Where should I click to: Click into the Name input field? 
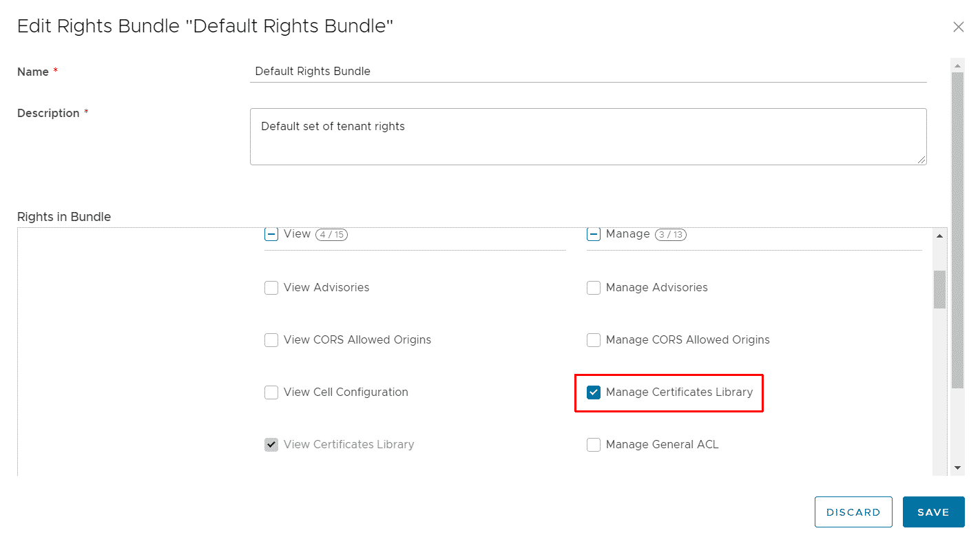pyautogui.click(x=588, y=72)
